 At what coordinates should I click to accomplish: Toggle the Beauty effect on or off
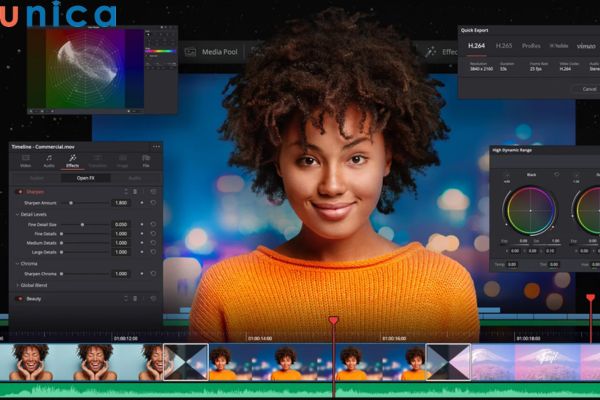20,299
